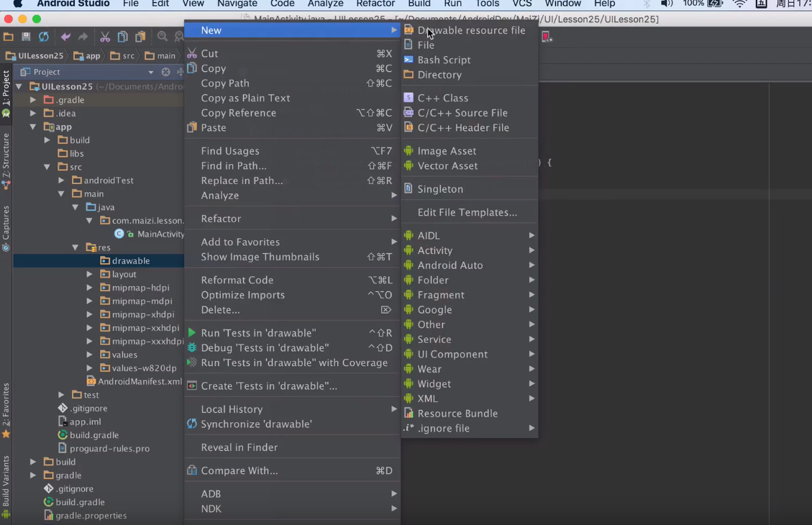
Task: Click the Save All toolbar icon
Action: (26, 37)
